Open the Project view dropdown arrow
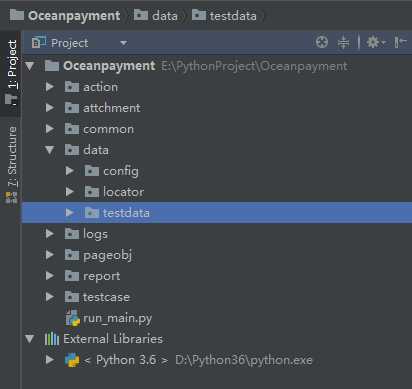This screenshot has width=412, height=389. click(x=124, y=43)
